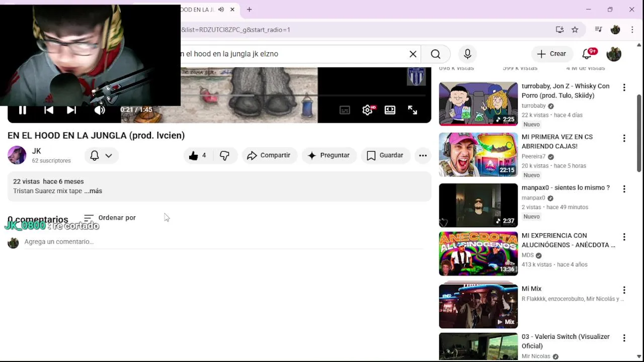Open Valeria Switch Visualizer thumbnail
The image size is (644, 362).
pyautogui.click(x=478, y=346)
